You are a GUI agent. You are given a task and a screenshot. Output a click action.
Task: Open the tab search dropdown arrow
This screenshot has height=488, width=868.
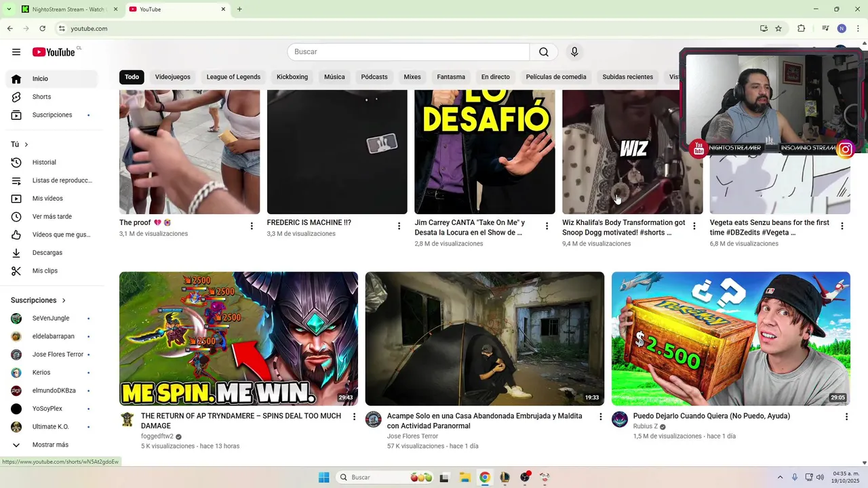click(9, 9)
